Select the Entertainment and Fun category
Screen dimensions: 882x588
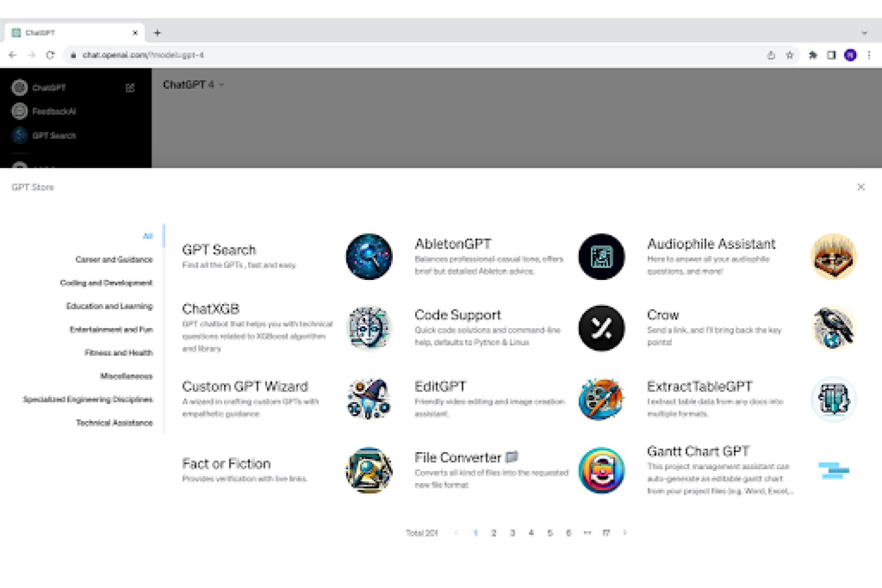(111, 329)
